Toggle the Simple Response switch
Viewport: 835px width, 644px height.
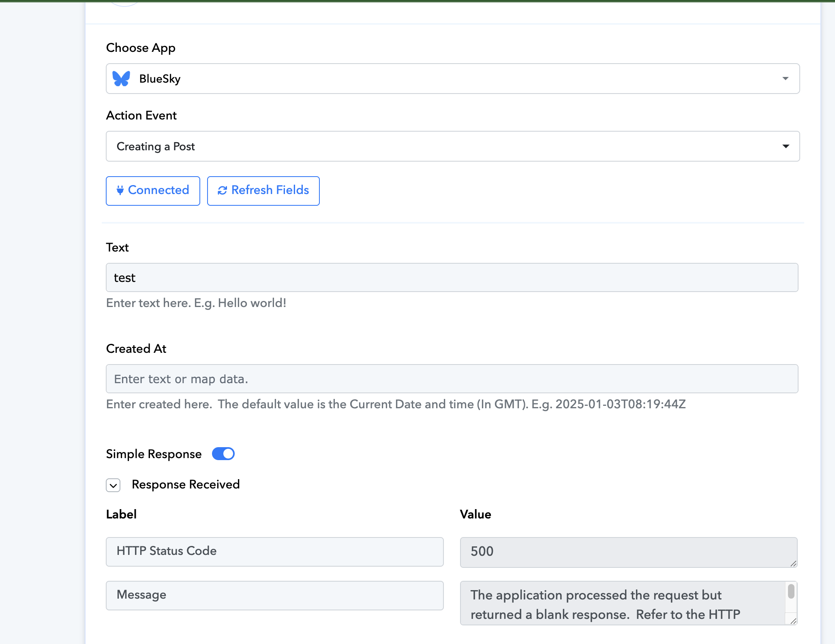(x=223, y=454)
